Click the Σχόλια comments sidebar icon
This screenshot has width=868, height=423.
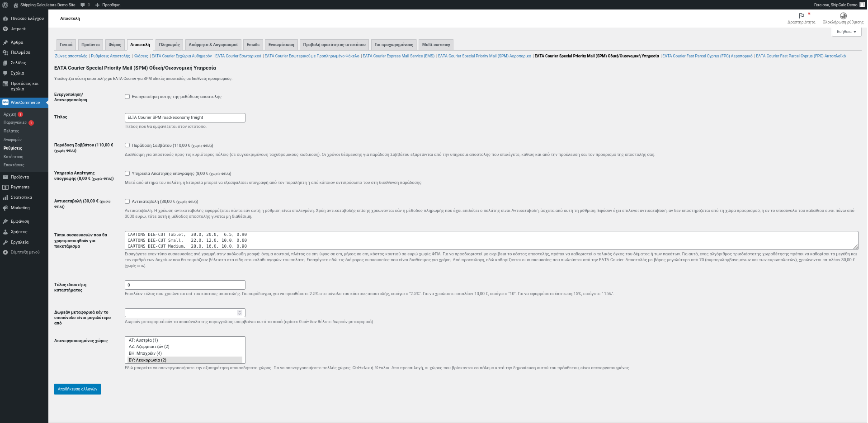[5, 73]
